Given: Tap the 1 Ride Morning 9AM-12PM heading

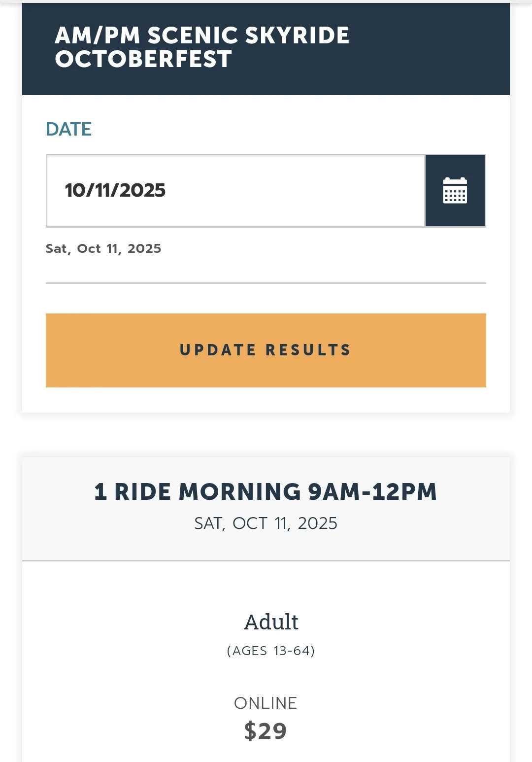Looking at the screenshot, I should click(x=266, y=491).
